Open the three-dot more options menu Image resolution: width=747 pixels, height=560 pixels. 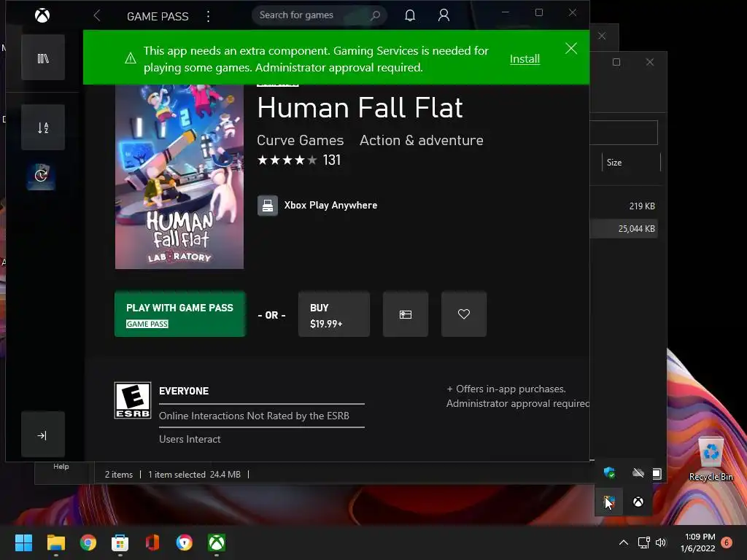pyautogui.click(x=208, y=16)
